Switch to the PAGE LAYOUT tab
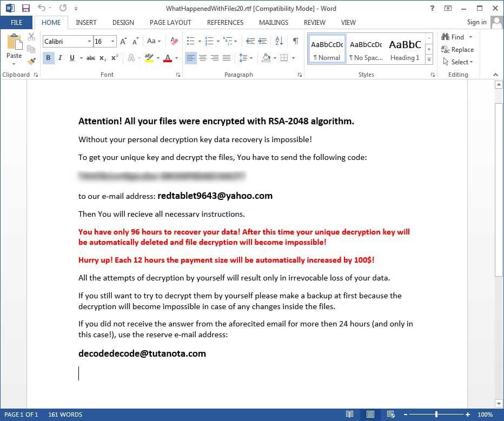 [x=170, y=23]
